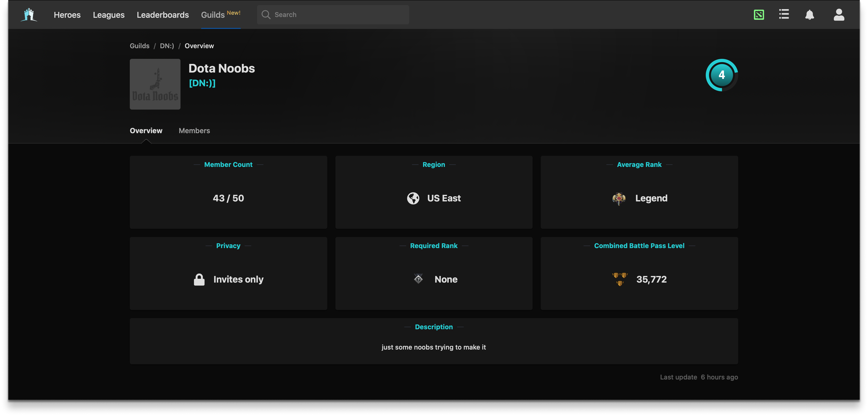Viewport: 868px width, 416px height.
Task: Click the Guilds breadcrumb link
Action: [139, 46]
